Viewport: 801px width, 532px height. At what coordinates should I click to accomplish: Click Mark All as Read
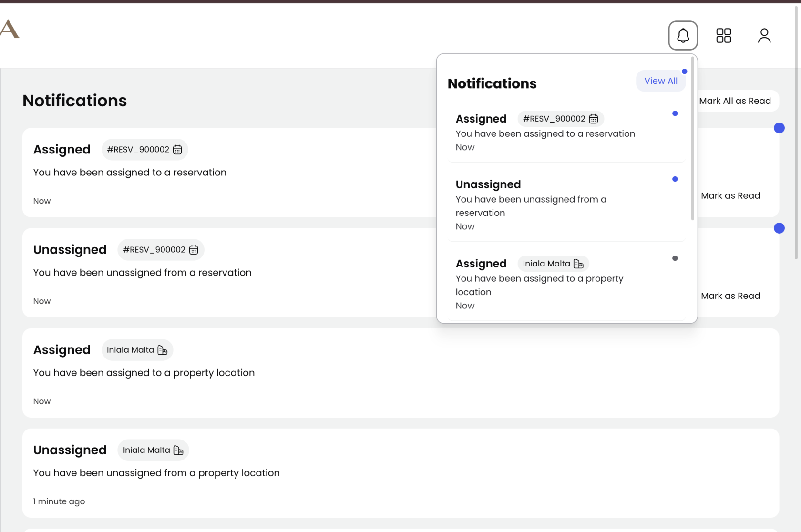tap(735, 101)
